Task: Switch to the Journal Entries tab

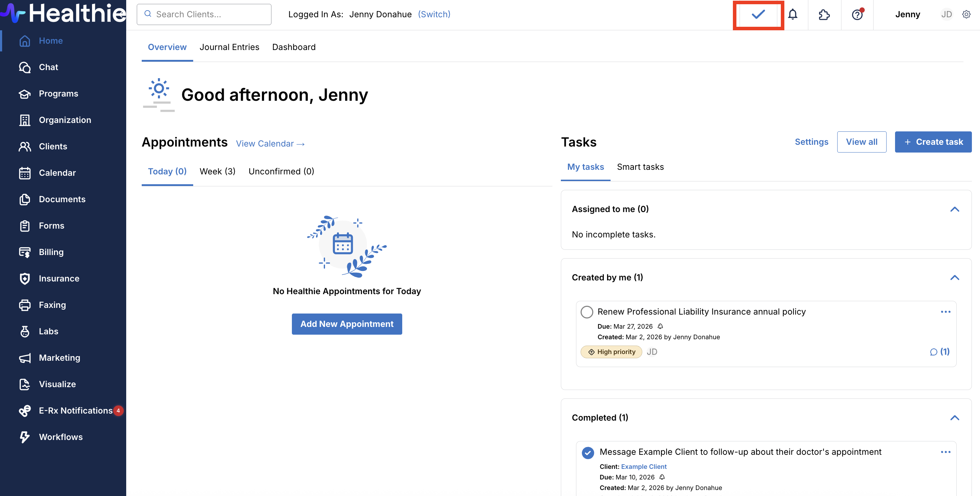Action: point(229,47)
